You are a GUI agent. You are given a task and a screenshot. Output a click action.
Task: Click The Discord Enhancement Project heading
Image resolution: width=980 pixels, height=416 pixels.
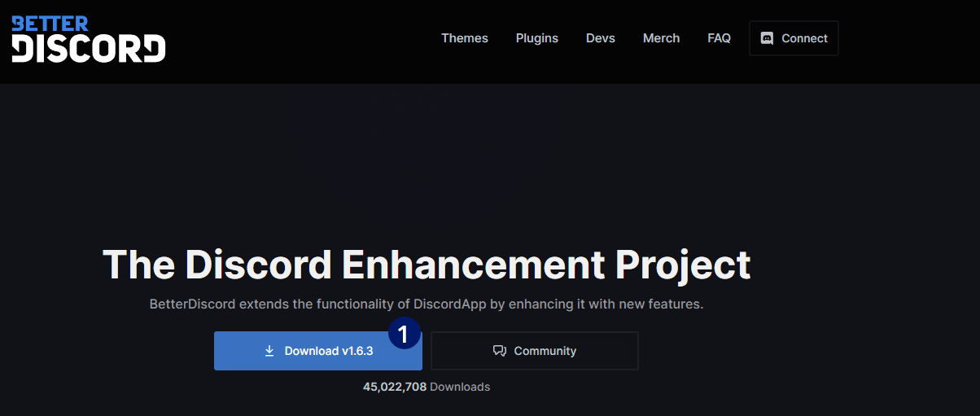(427, 264)
